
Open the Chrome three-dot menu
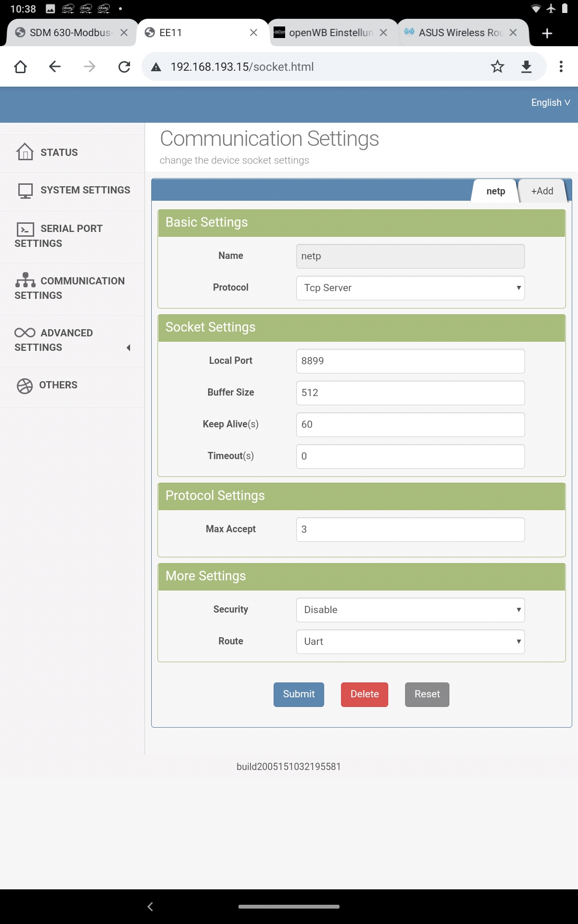click(561, 66)
